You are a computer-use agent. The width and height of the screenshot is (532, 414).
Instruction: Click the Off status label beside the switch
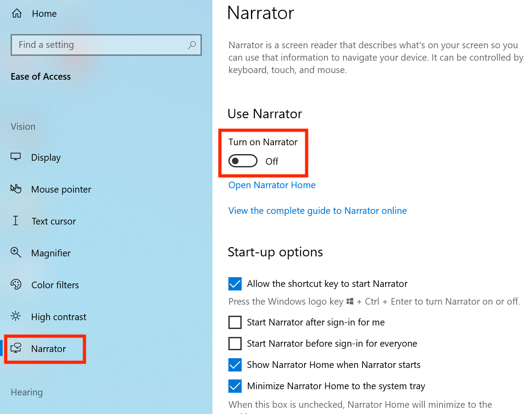click(x=272, y=162)
